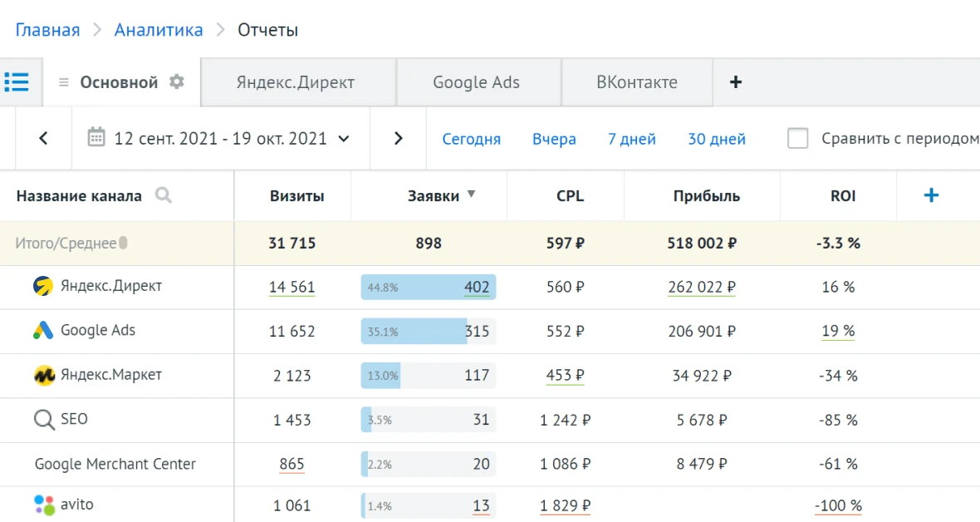Image resolution: width=980 pixels, height=522 pixels.
Task: Click the avito channel logo icon
Action: [43, 505]
